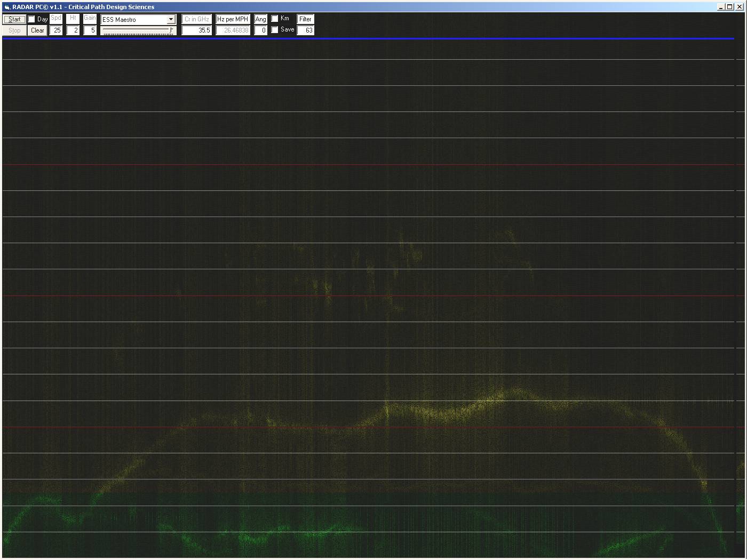Click the Cr in GHz label
747x560 pixels.
(197, 19)
